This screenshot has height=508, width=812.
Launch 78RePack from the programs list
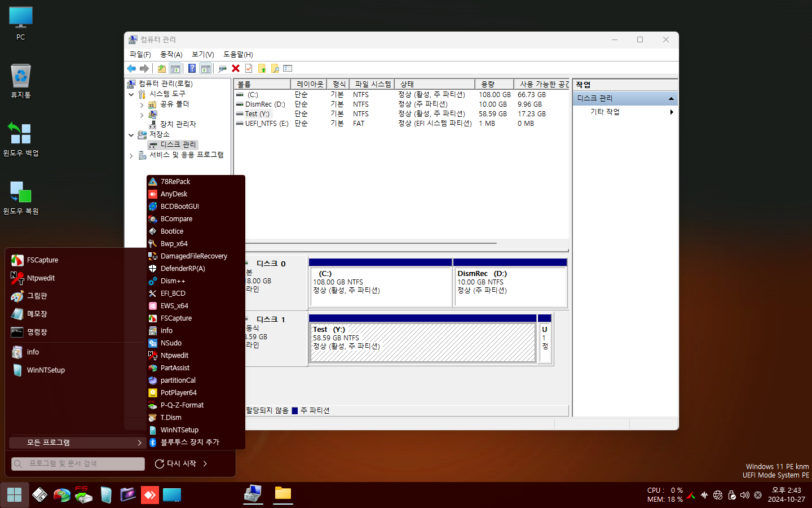point(195,182)
